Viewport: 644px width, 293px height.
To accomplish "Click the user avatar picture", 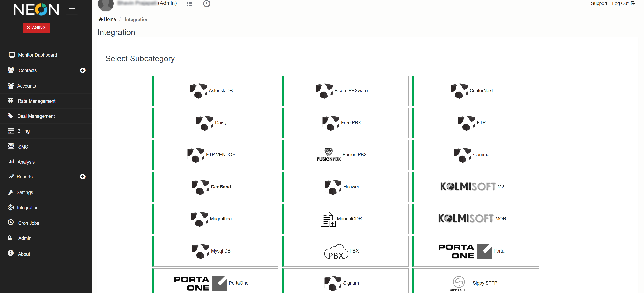I will (x=105, y=4).
